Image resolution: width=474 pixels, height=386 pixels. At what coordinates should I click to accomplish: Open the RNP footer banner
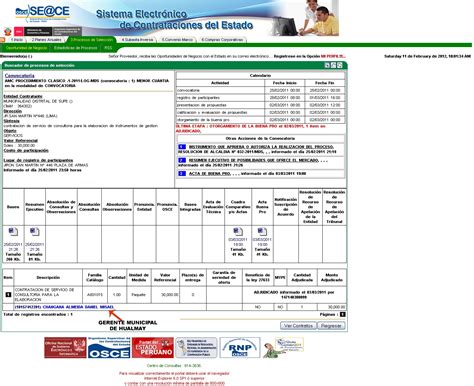[240, 348]
